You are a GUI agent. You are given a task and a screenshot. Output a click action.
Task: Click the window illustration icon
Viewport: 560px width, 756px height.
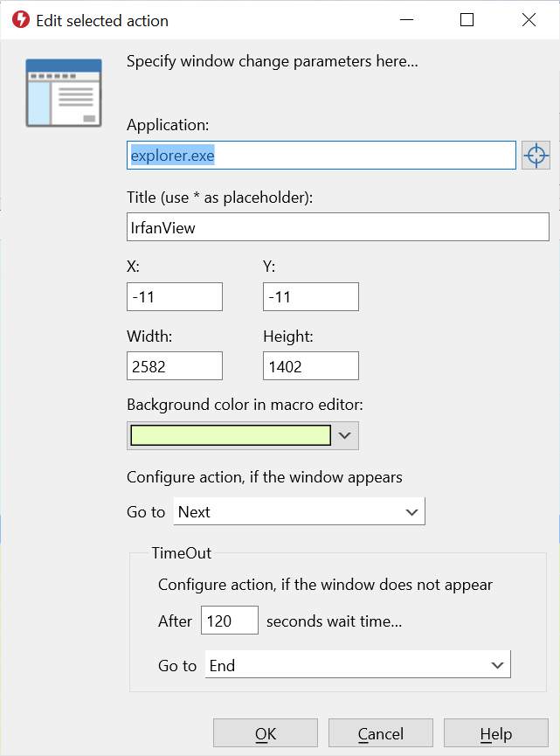coord(64,93)
